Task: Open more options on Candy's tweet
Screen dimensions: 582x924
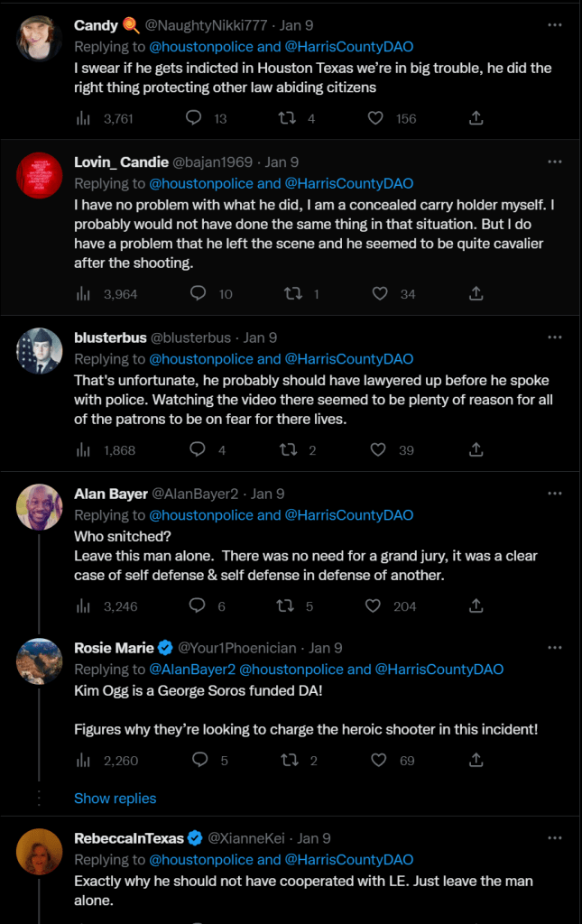Action: point(555,23)
